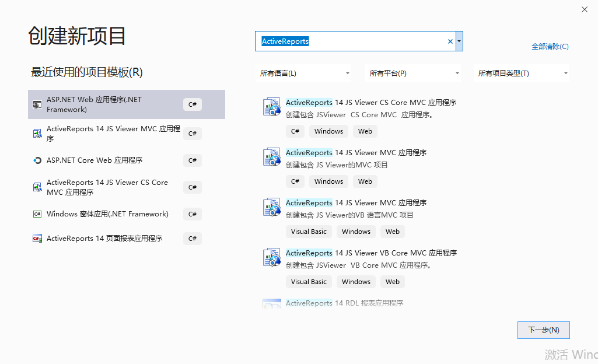Click ASP.NET Web application template icon in recent list

37,104
